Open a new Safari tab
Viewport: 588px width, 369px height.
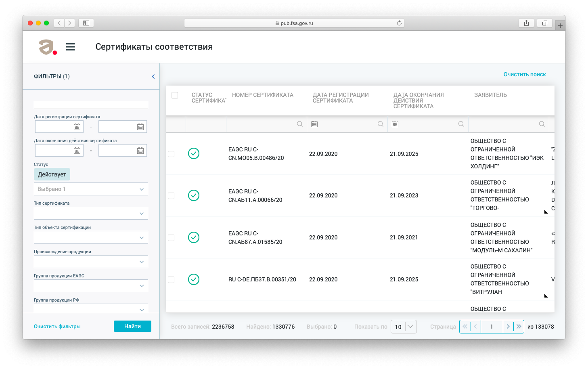click(x=560, y=25)
